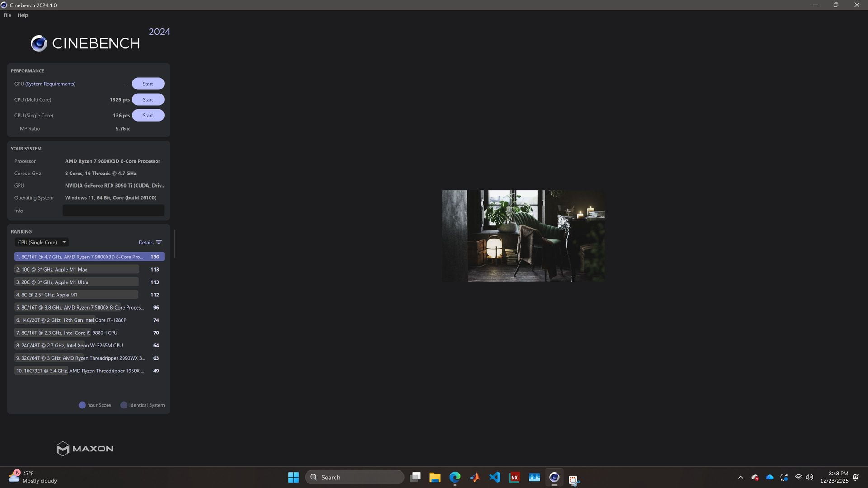Select the 8C Apple M1 ranking row
This screenshot has width=868, height=488.
coord(89,295)
